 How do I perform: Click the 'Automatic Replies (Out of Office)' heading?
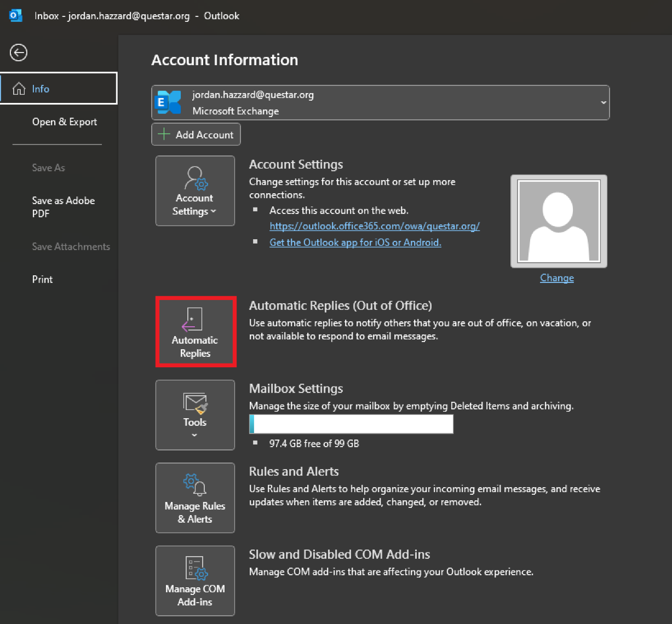click(341, 305)
